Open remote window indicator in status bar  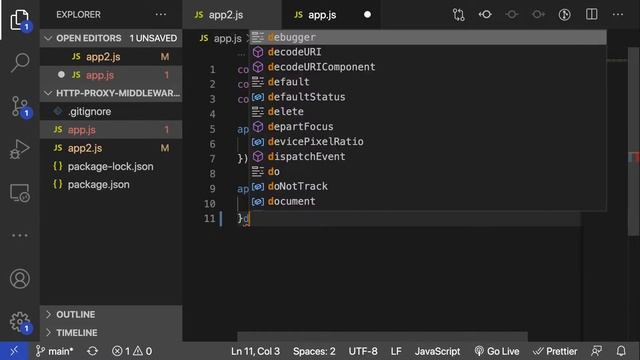(x=14, y=351)
